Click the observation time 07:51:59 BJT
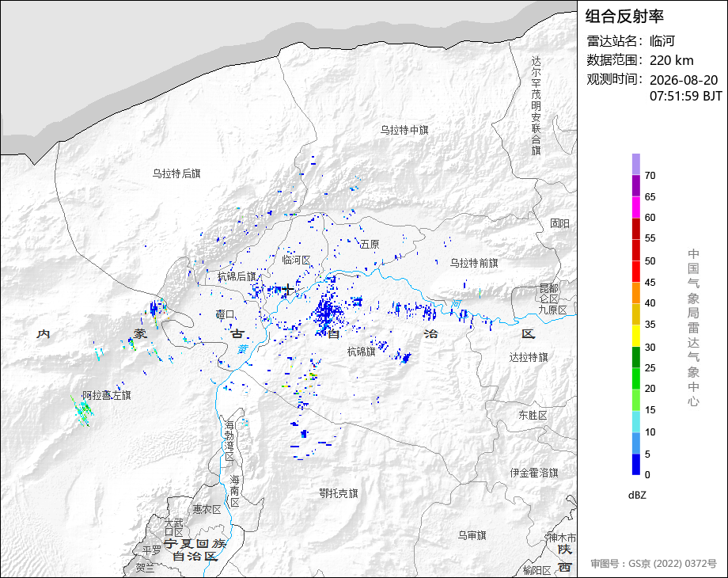 686,96
